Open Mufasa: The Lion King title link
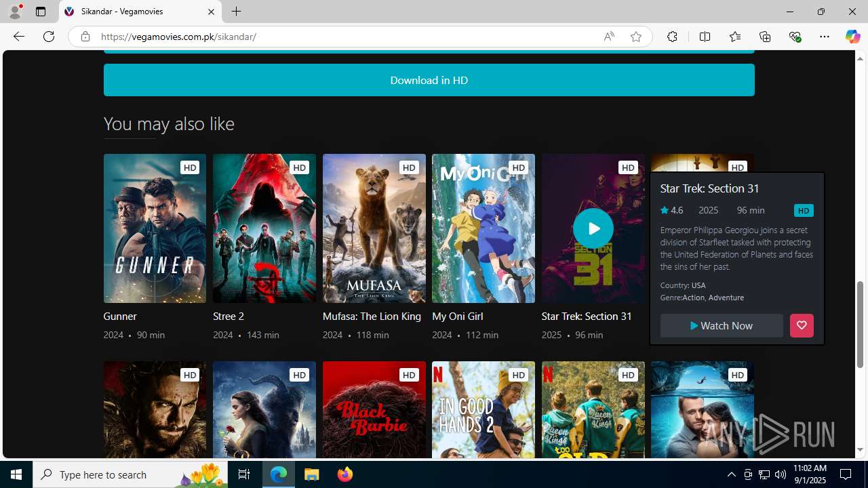This screenshot has height=488, width=868. tap(372, 317)
